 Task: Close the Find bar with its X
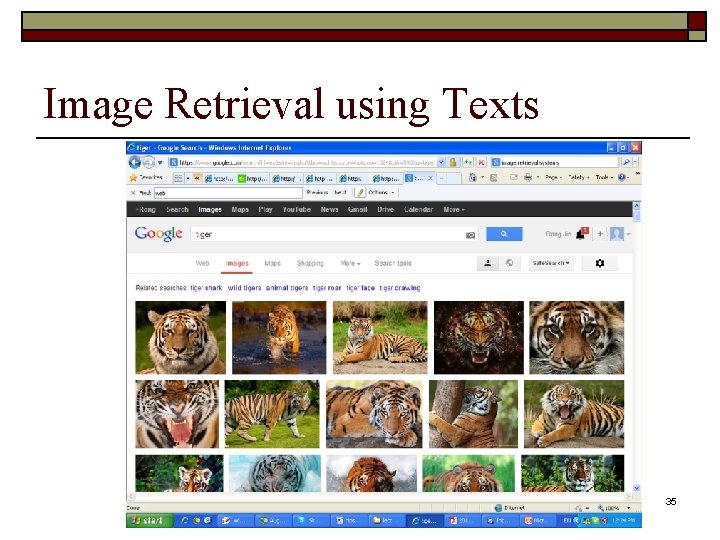pyautogui.click(x=133, y=193)
